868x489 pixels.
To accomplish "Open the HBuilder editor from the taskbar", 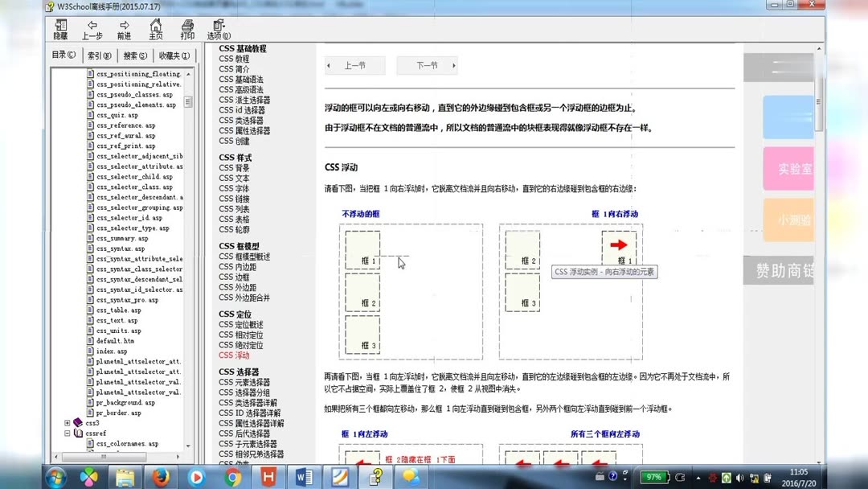I will [x=268, y=478].
